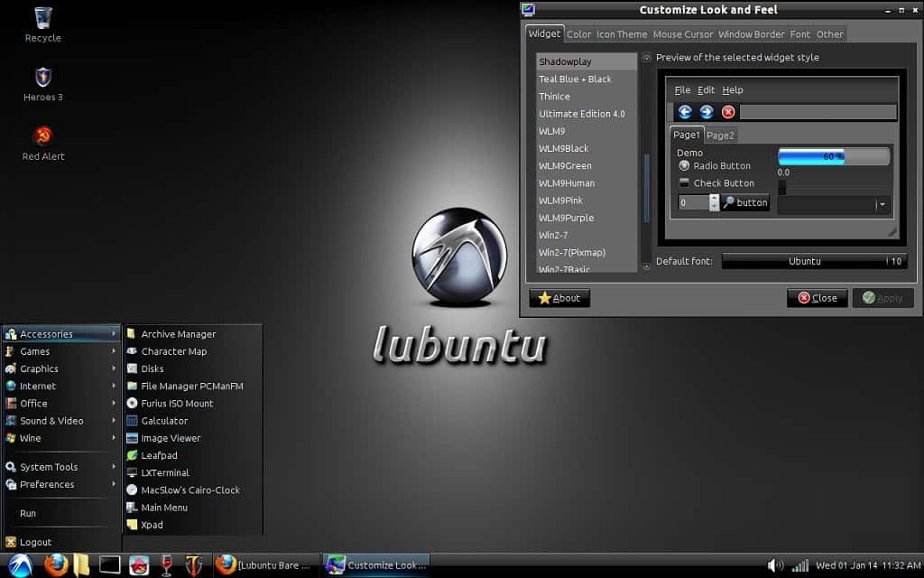This screenshot has height=578, width=924.
Task: Switch to the Icon Theme tab
Action: [622, 34]
